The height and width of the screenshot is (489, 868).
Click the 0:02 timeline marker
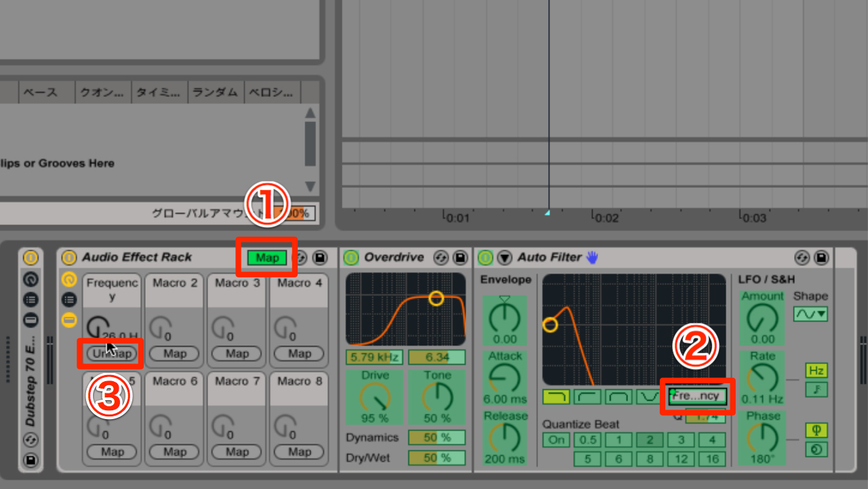point(604,218)
